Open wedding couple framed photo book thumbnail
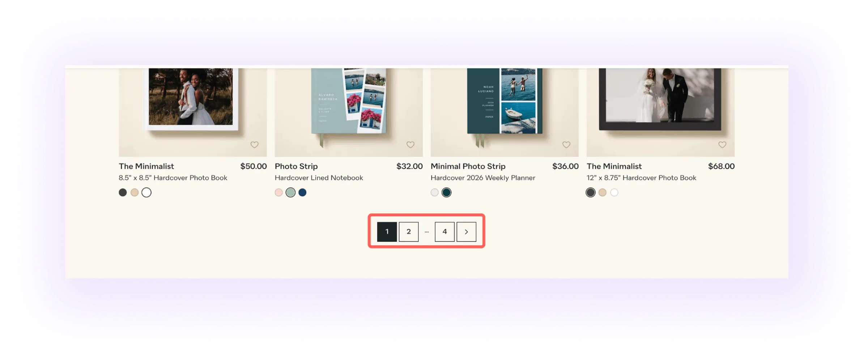Screen dimensions: 868x358 (660, 112)
